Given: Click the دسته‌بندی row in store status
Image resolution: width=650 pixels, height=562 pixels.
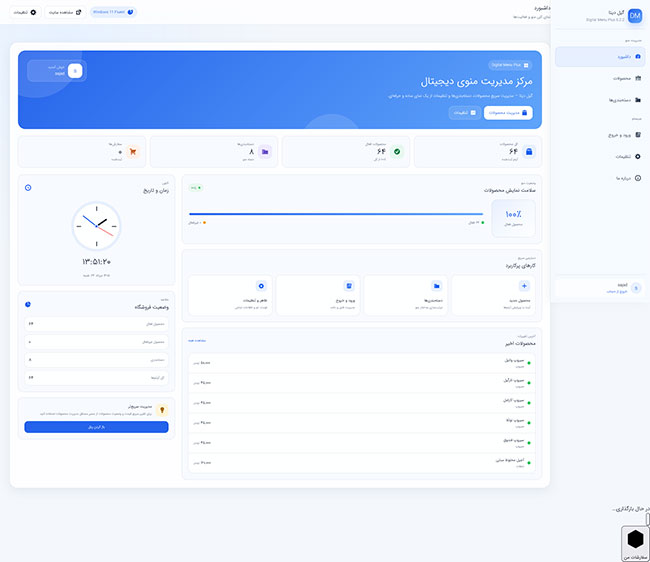Looking at the screenshot, I should [x=97, y=360].
